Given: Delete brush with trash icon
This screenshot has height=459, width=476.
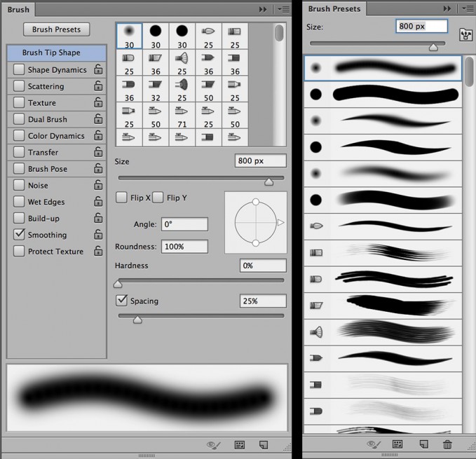Looking at the screenshot, I should click(447, 444).
